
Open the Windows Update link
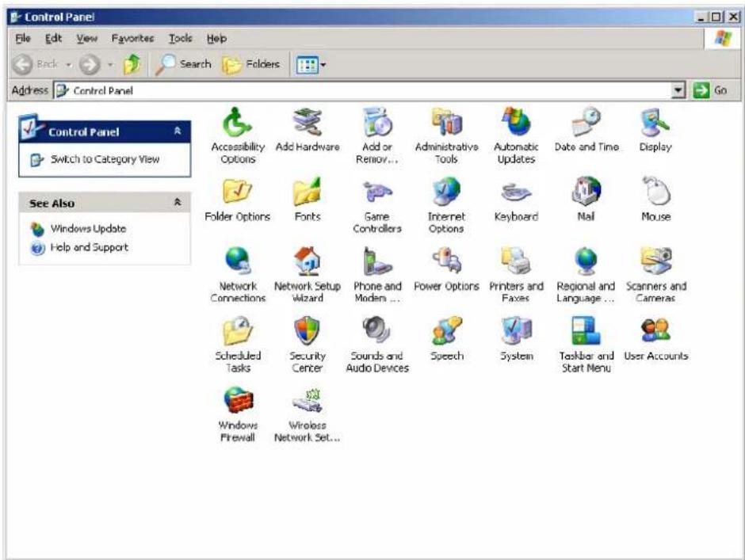click(x=89, y=228)
